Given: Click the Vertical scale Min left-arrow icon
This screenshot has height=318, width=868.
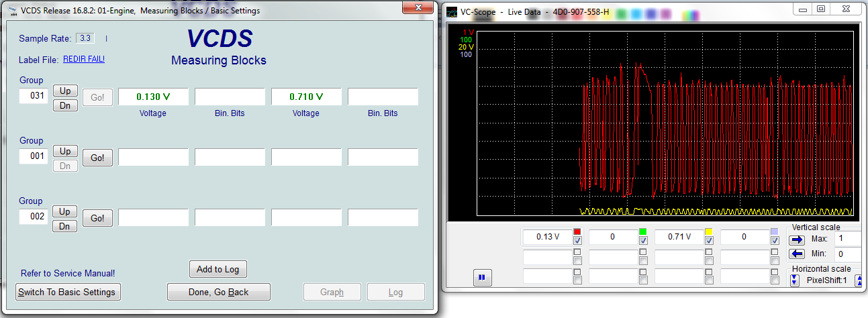Looking at the screenshot, I should point(797,254).
